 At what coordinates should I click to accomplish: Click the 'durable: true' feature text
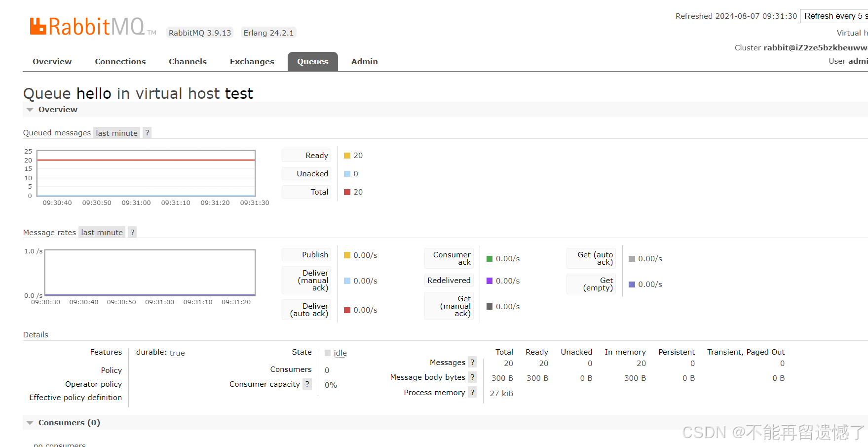[x=160, y=353]
